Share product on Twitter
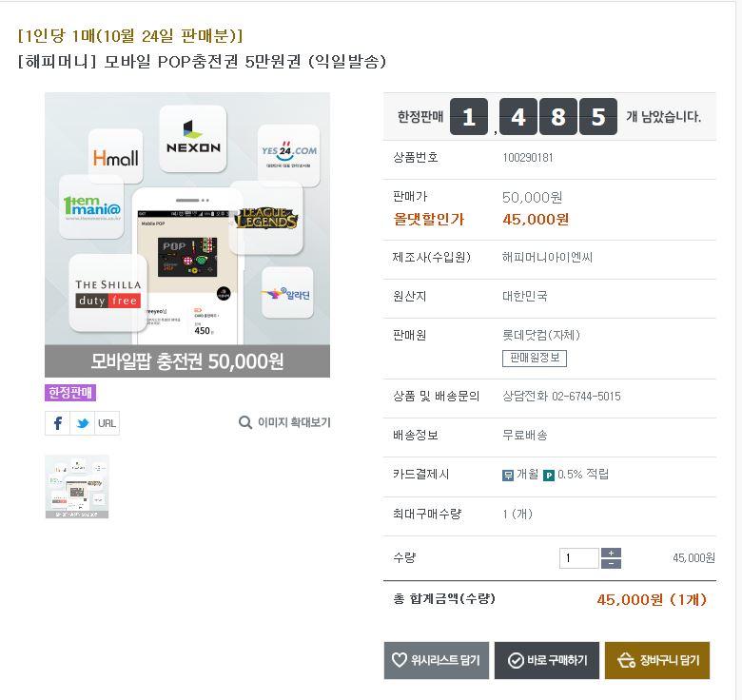This screenshot has height=700, width=742. [82, 423]
